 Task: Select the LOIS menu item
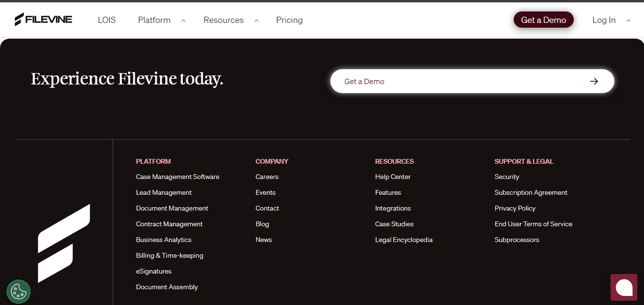[106, 20]
